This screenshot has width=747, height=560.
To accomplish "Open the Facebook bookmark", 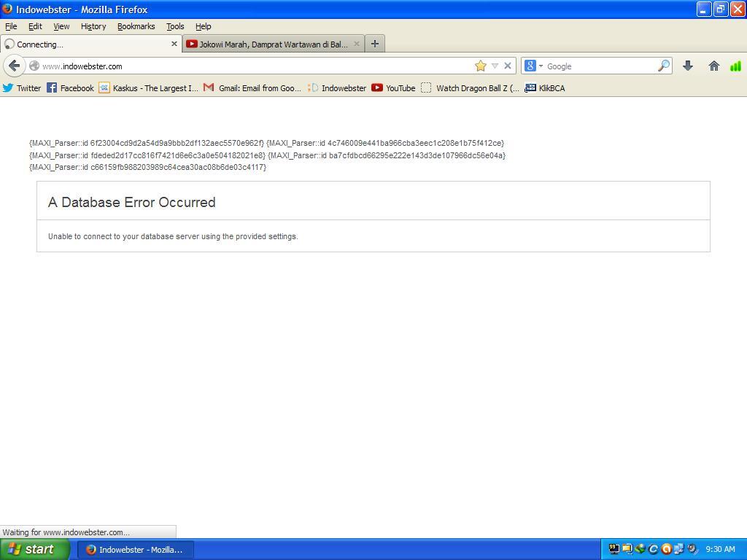I will (71, 88).
